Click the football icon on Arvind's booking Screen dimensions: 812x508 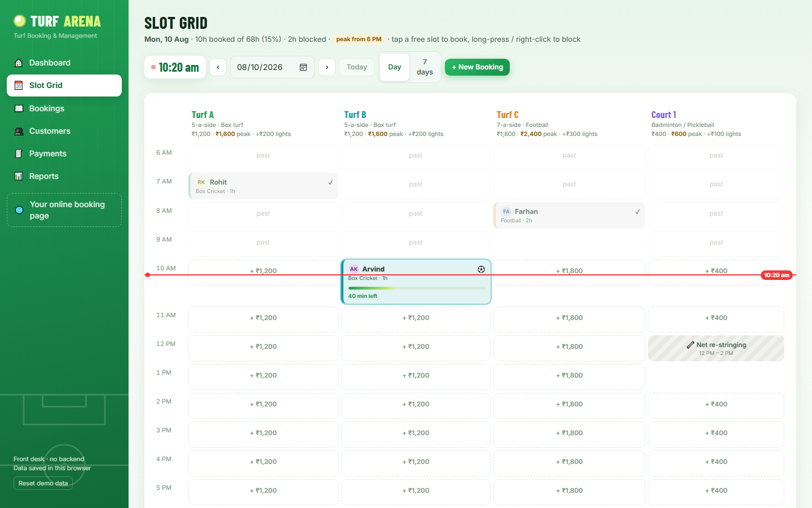[481, 269]
